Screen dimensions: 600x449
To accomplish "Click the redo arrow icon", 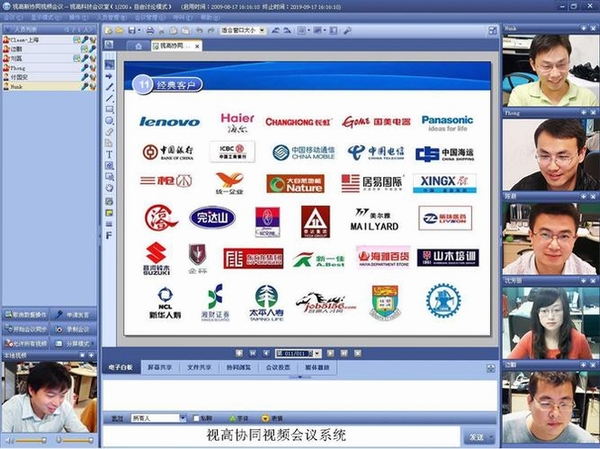I will pyautogui.click(x=211, y=30).
